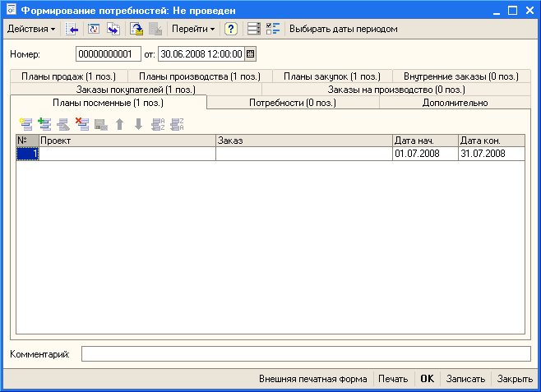
Task: Click into the Комментарий text field
Action: [305, 353]
